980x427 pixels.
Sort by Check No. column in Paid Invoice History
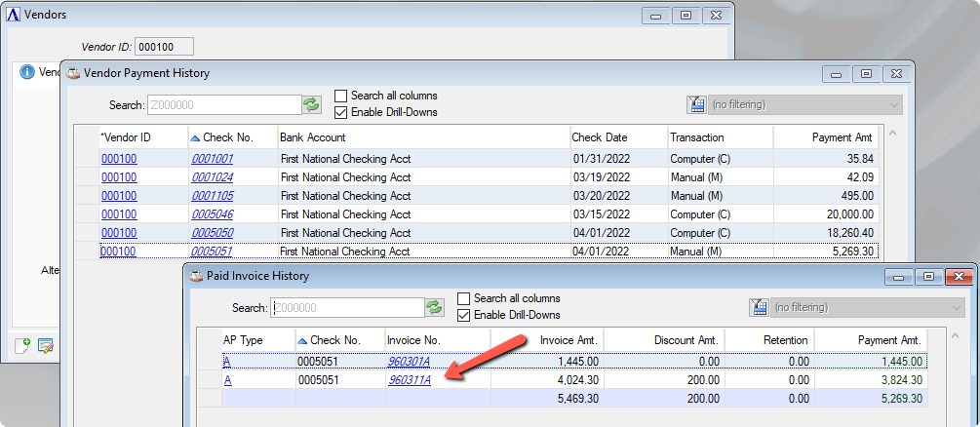[340, 340]
